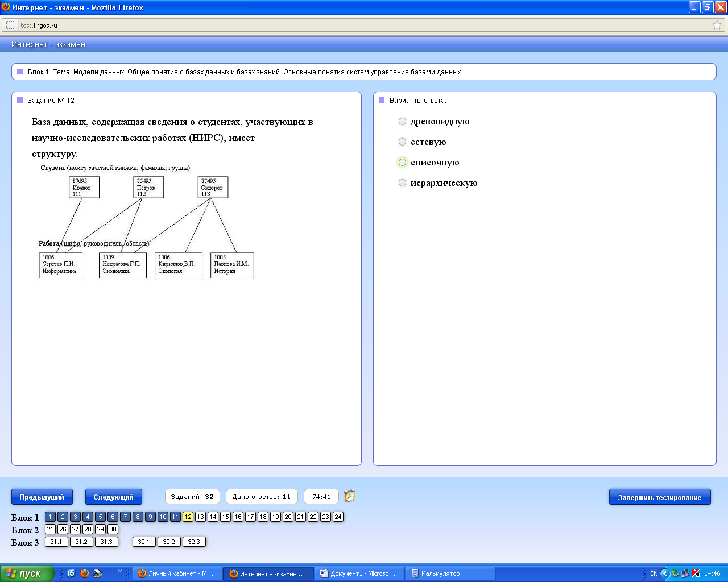Select the radio option "иерархическую"
The height and width of the screenshot is (582, 728).
pos(402,183)
